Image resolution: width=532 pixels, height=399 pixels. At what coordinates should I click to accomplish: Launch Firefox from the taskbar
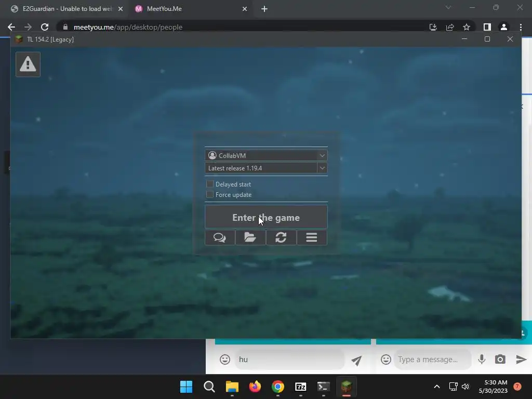click(255, 387)
